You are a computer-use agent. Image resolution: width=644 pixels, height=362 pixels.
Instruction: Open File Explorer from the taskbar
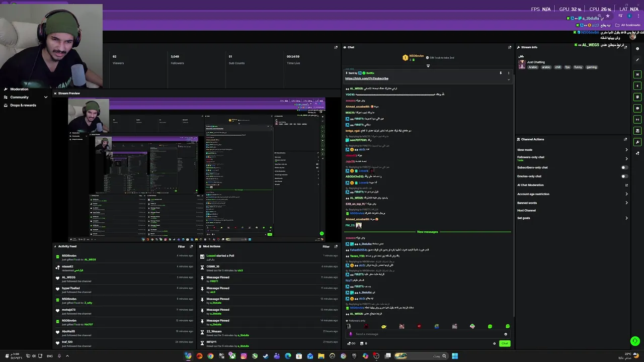[321, 356]
